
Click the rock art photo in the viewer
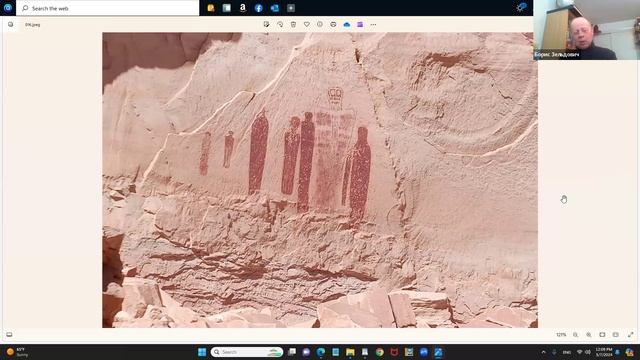tap(320, 180)
